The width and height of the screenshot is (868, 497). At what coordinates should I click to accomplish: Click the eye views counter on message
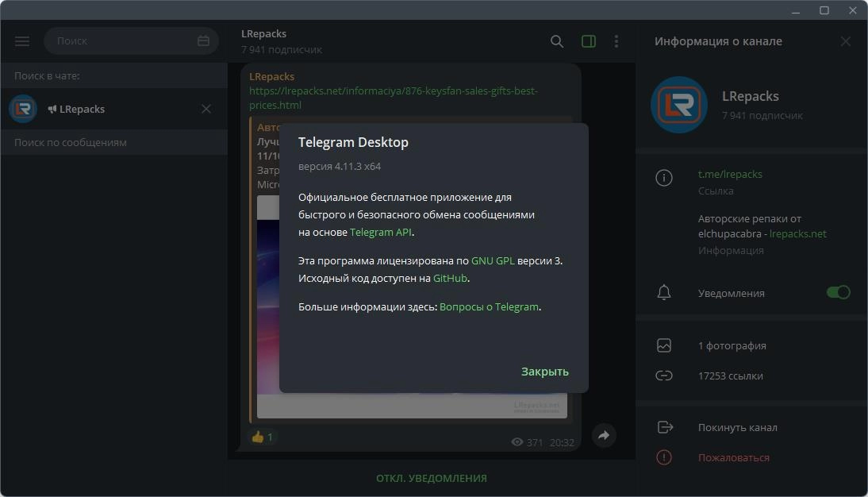click(527, 442)
